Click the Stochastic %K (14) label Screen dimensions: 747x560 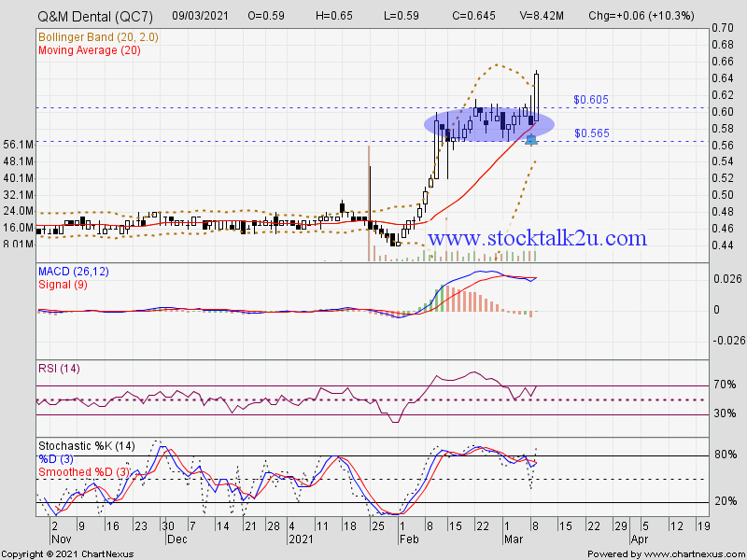coord(86,445)
